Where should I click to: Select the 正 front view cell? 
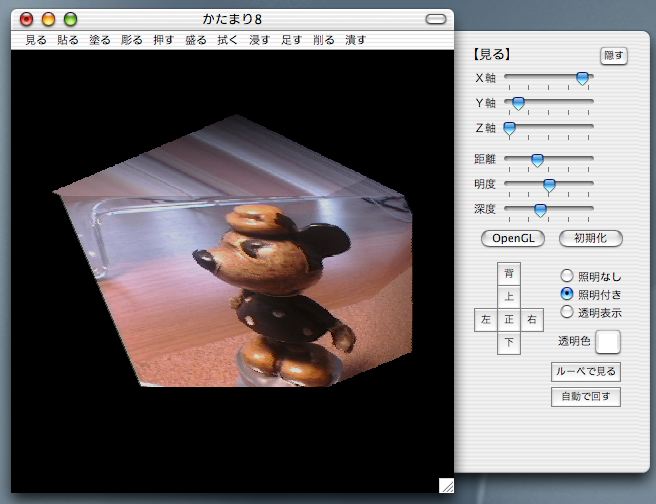pyautogui.click(x=509, y=320)
